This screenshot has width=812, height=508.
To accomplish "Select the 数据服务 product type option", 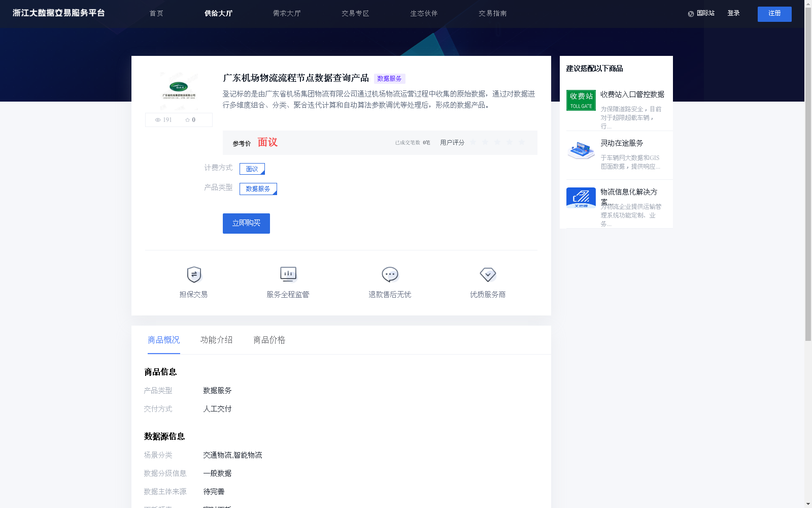I will pyautogui.click(x=258, y=189).
